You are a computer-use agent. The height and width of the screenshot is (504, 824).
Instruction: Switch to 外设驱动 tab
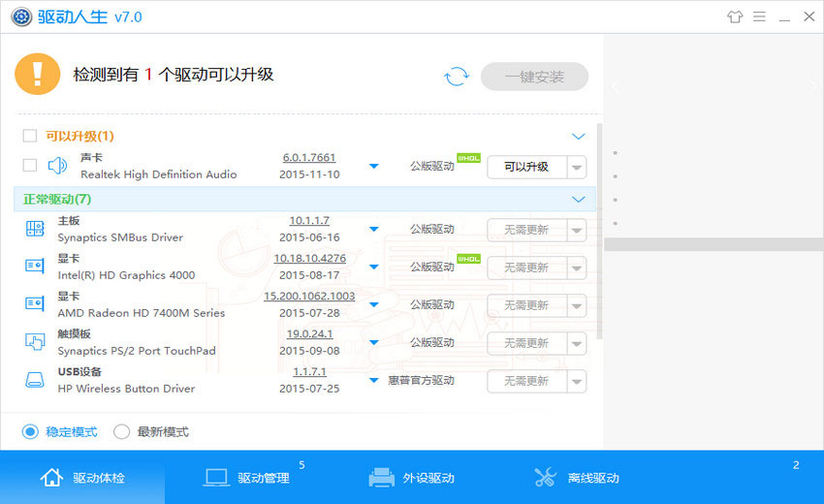coord(412,477)
